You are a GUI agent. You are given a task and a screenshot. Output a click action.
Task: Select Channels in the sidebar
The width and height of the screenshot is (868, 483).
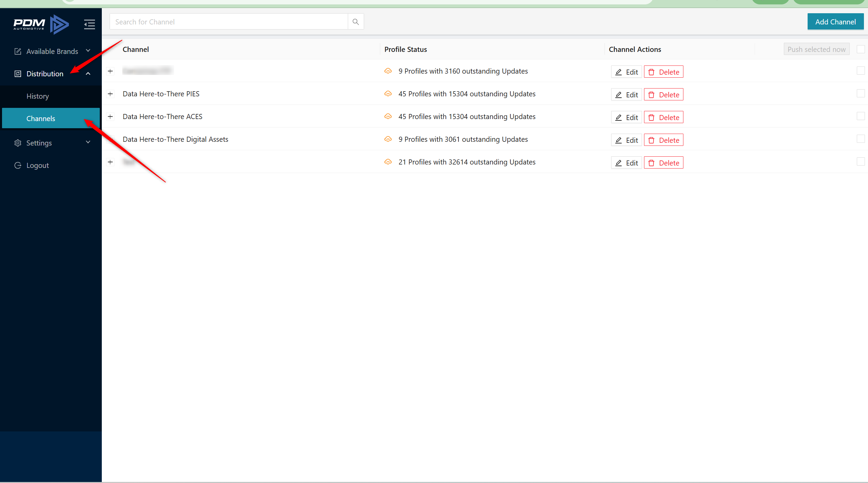pyautogui.click(x=41, y=118)
